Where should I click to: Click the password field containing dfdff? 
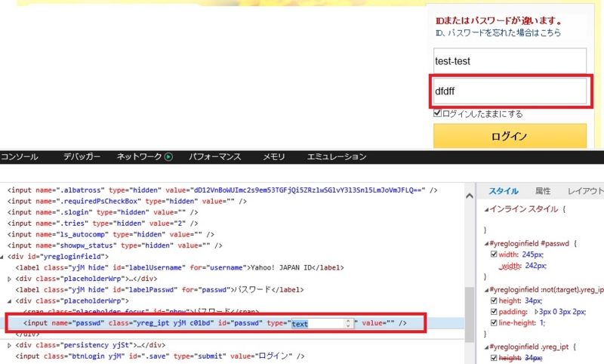[x=510, y=91]
